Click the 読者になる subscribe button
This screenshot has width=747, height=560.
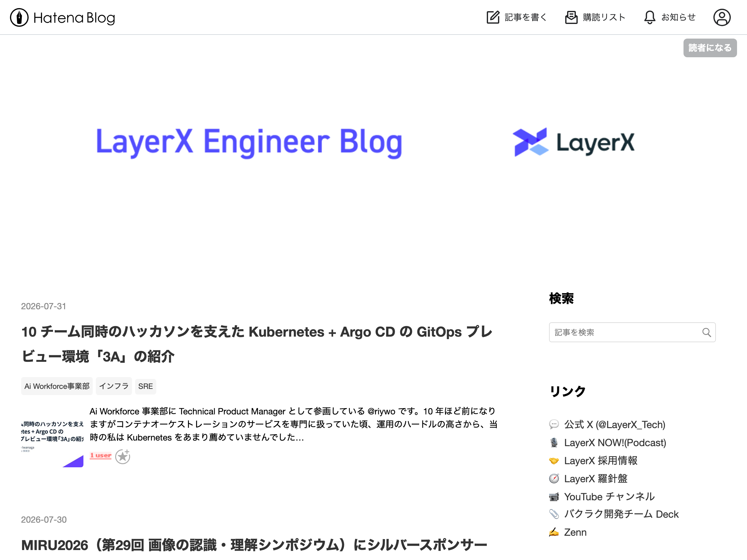710,48
